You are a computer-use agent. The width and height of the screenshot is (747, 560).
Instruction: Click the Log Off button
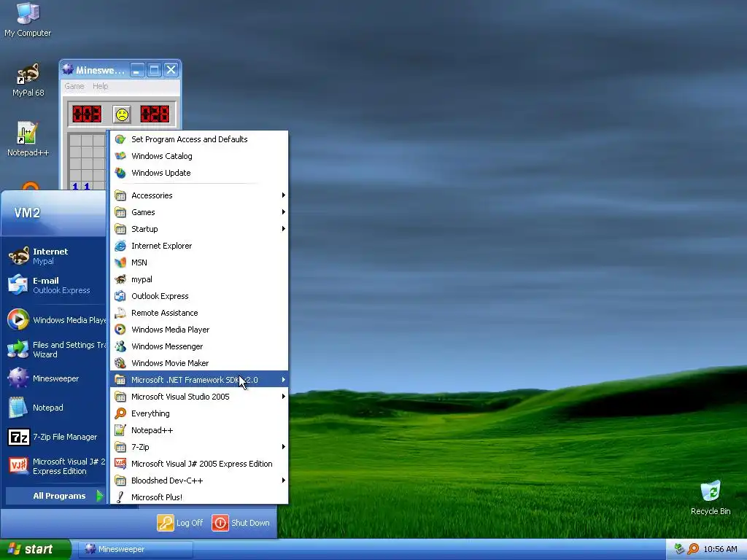point(180,522)
